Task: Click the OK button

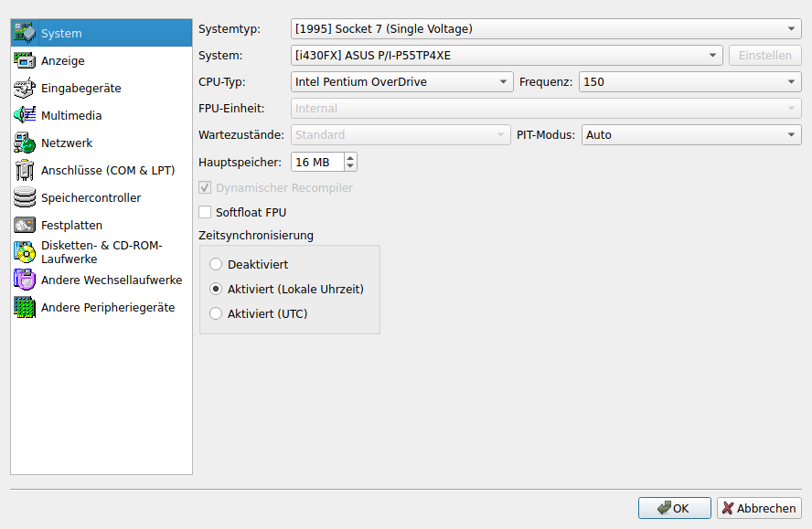Action: coord(675,509)
